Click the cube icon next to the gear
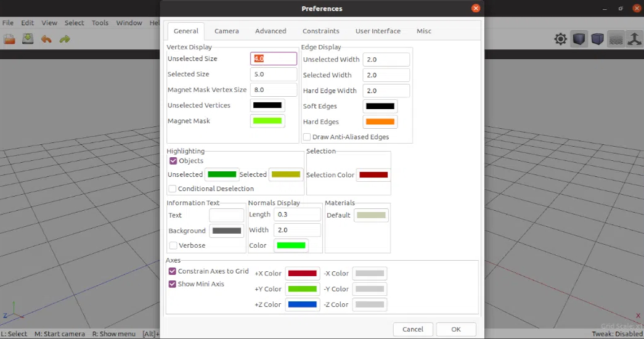Viewport: 644px width, 339px height. tap(579, 39)
